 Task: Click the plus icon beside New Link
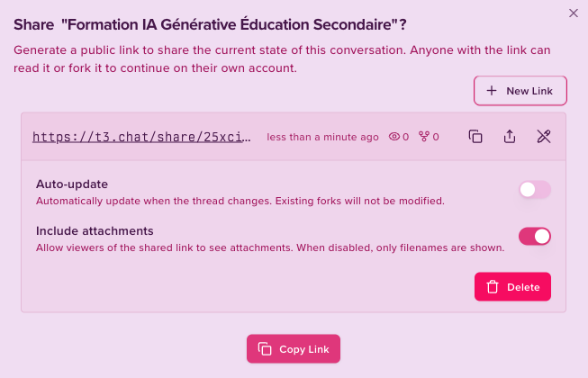(x=492, y=91)
